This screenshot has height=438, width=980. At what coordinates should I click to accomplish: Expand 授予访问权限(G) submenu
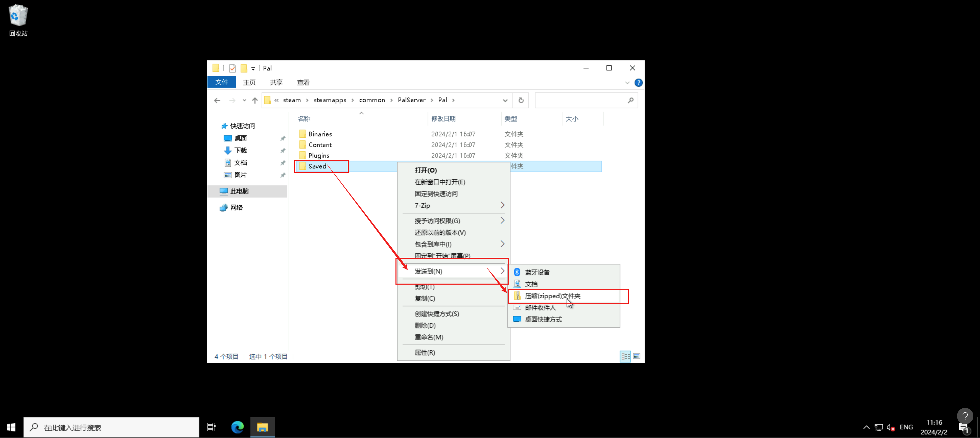453,221
